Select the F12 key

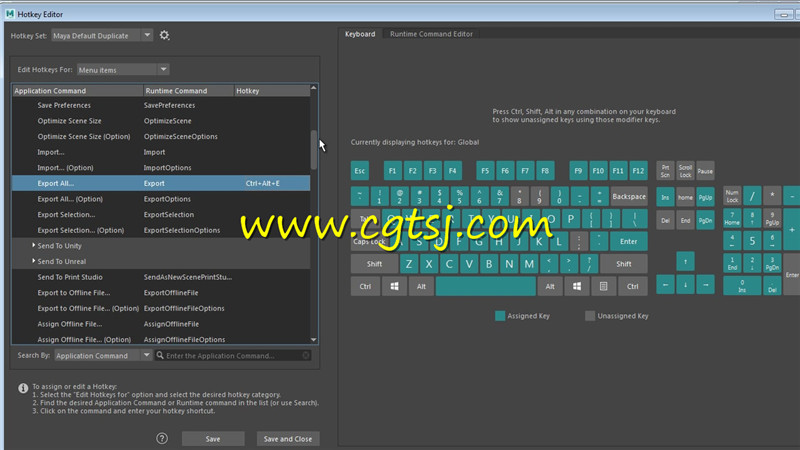pos(638,171)
